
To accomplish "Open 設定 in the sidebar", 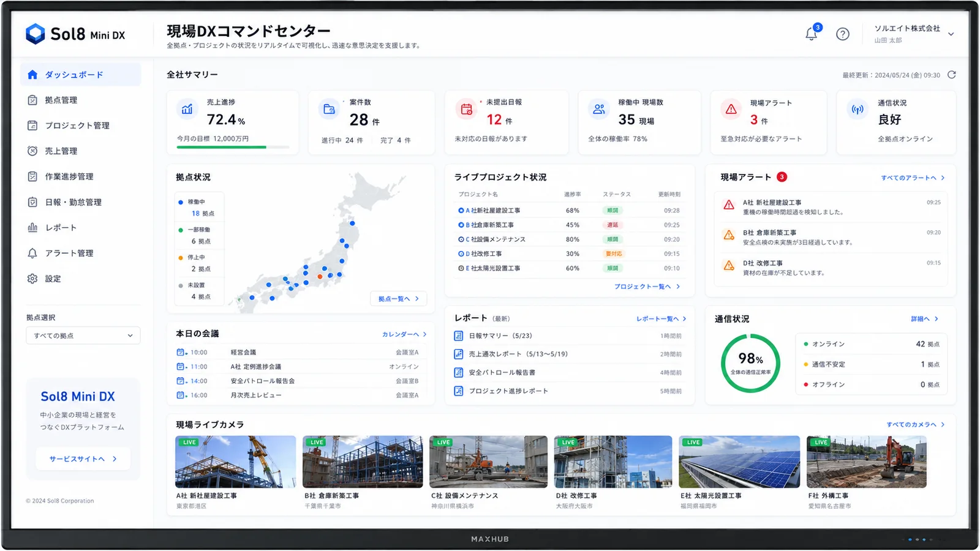I will tap(81, 279).
